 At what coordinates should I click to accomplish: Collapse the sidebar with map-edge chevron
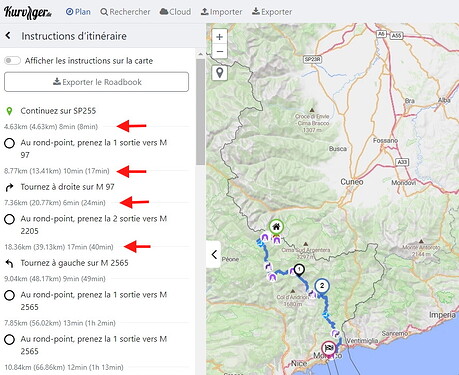point(214,255)
